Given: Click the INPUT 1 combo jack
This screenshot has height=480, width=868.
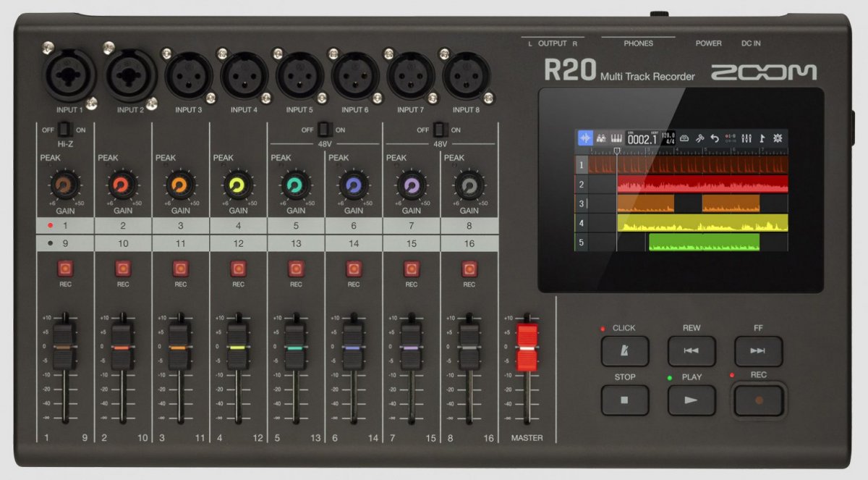Looking at the screenshot, I should pyautogui.click(x=70, y=75).
